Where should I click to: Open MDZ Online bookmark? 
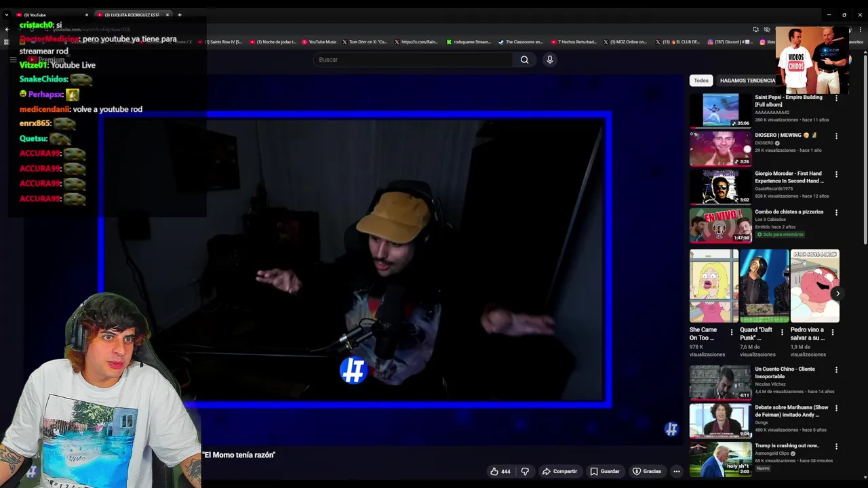coord(625,42)
